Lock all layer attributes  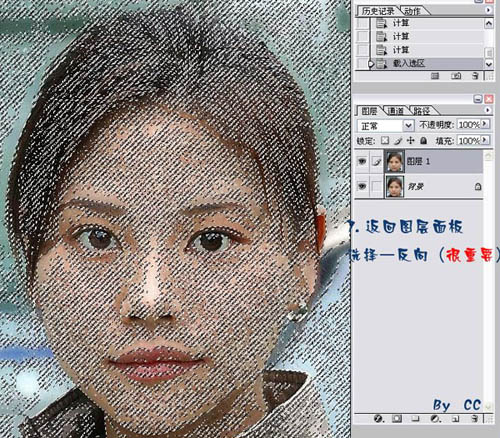(x=423, y=140)
